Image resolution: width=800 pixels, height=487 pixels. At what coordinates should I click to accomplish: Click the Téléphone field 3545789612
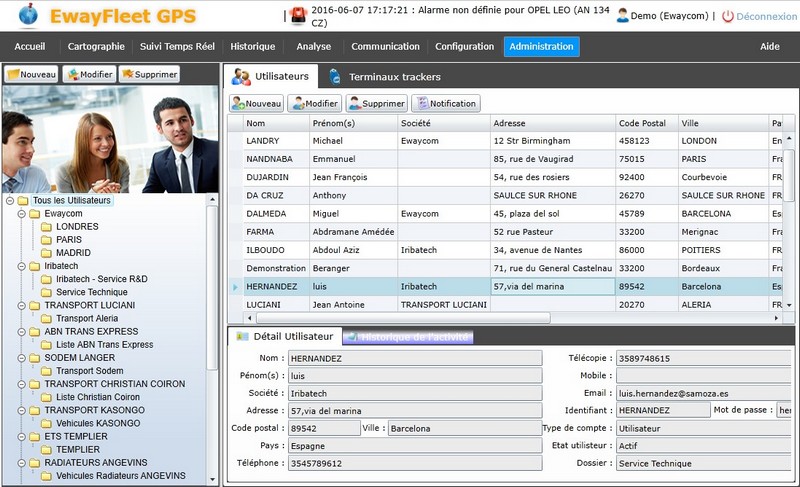415,464
